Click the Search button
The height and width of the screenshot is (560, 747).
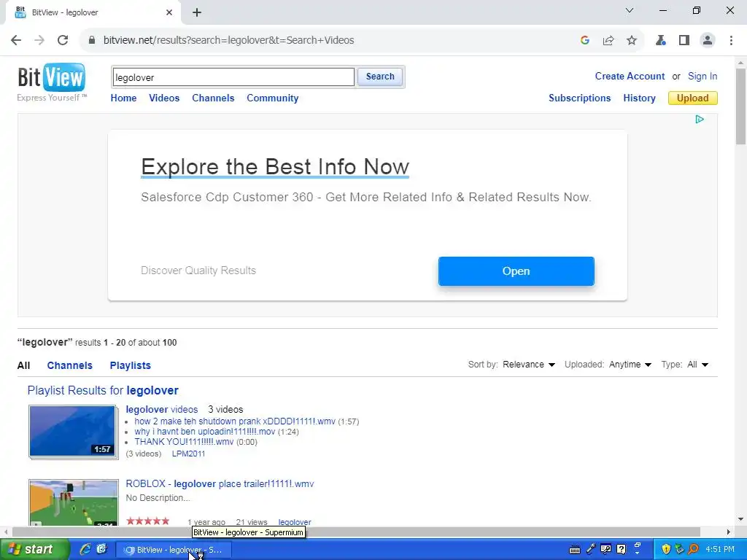click(380, 77)
